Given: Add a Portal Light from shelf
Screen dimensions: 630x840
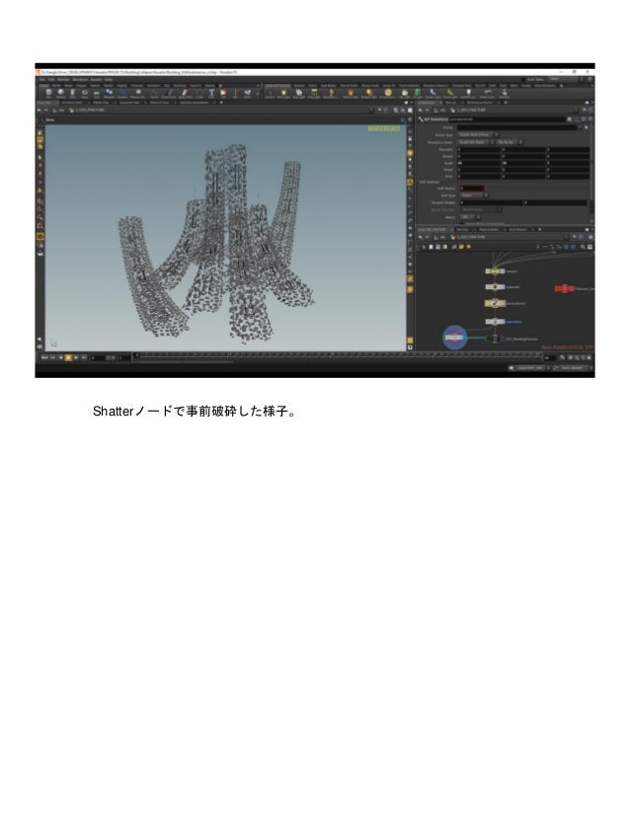Looking at the screenshot, I should 450,93.
